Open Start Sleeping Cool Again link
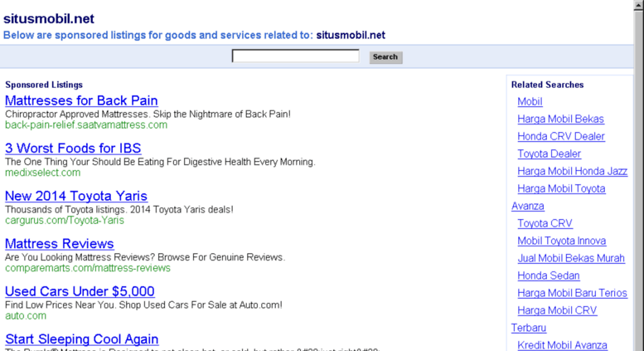The height and width of the screenshot is (351, 644). (x=82, y=339)
